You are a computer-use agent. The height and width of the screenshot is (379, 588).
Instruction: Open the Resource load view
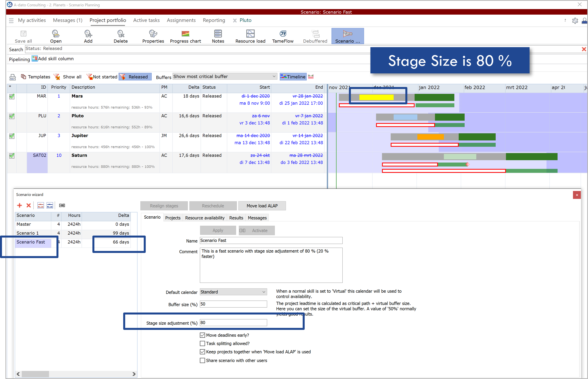click(250, 36)
